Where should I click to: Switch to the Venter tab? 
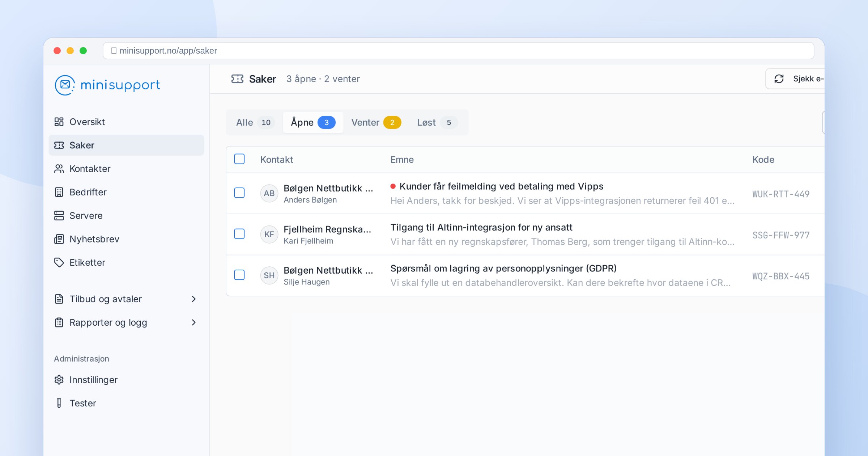click(x=376, y=123)
